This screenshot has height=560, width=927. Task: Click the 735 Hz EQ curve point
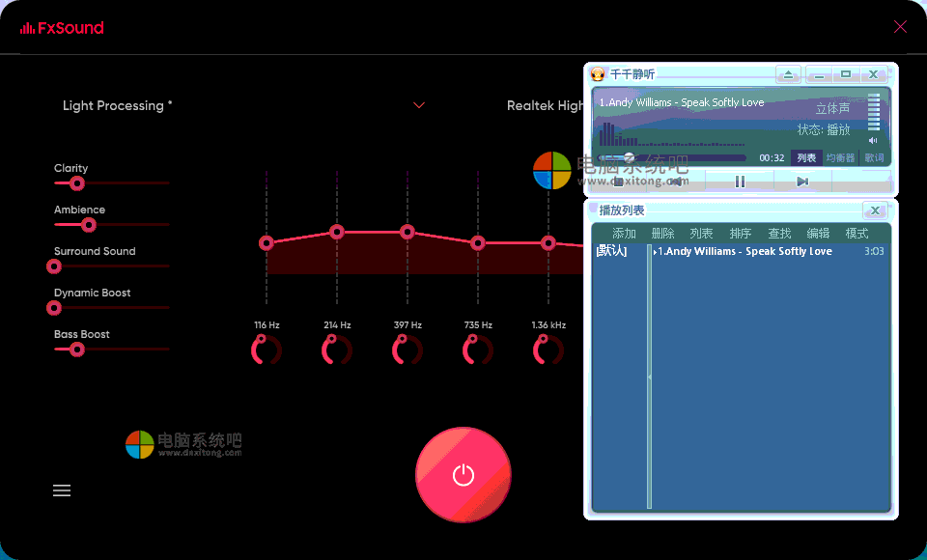(x=478, y=243)
